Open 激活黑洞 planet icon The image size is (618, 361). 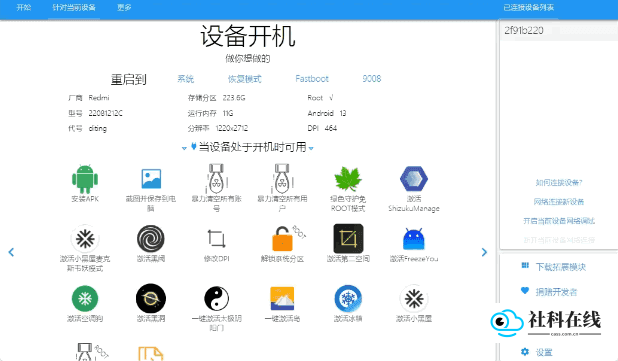click(x=151, y=298)
